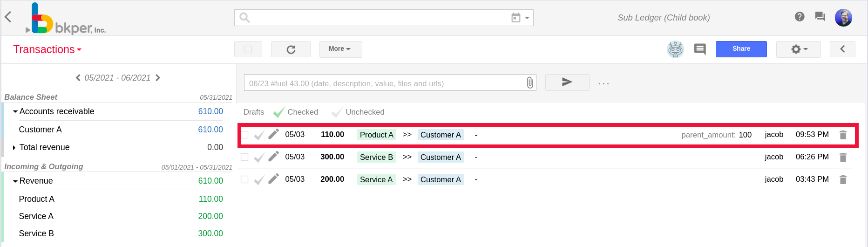Open the calendar date picker in search bar
The height and width of the screenshot is (247, 868).
[x=520, y=18]
